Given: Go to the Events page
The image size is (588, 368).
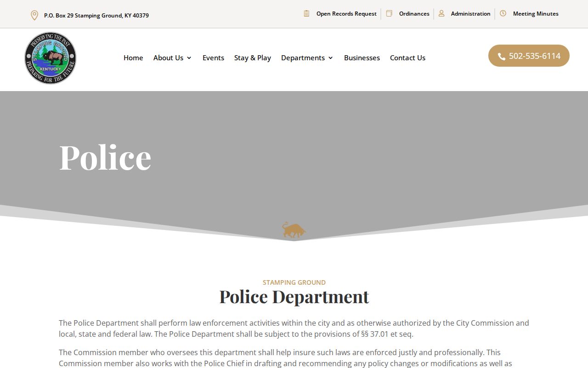Looking at the screenshot, I should pos(213,57).
